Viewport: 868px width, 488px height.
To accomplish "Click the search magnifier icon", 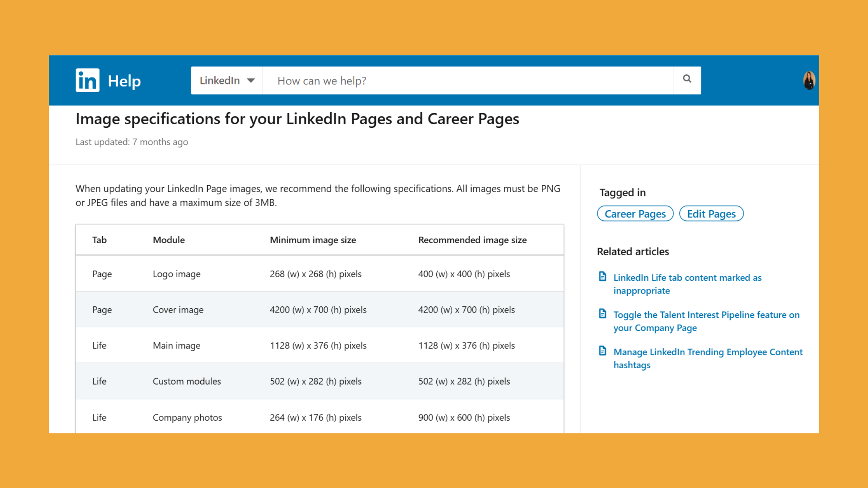I will coord(687,79).
